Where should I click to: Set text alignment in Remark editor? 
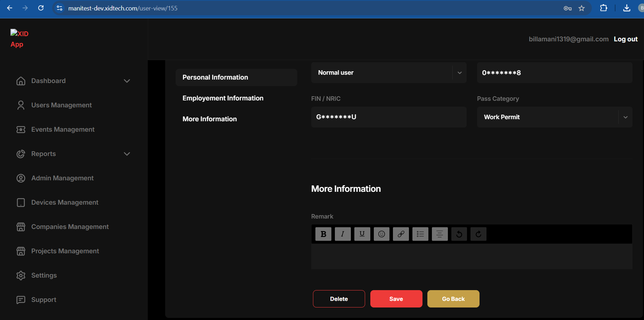coord(440,234)
